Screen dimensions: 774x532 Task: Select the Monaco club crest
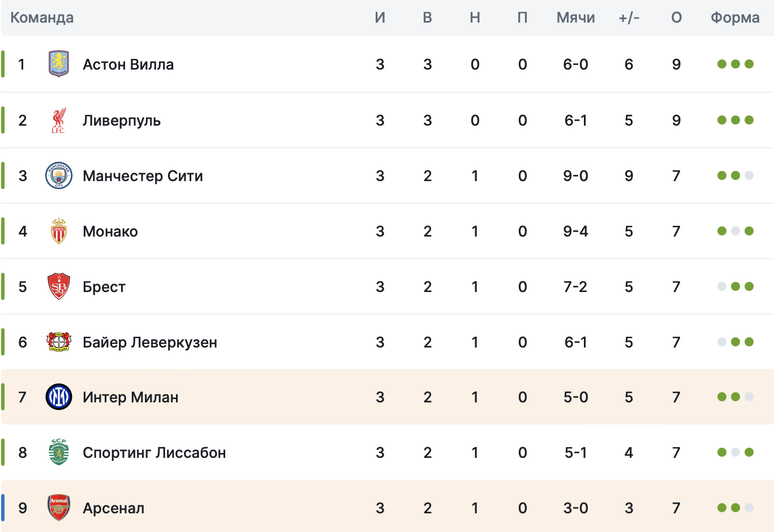[x=58, y=231]
